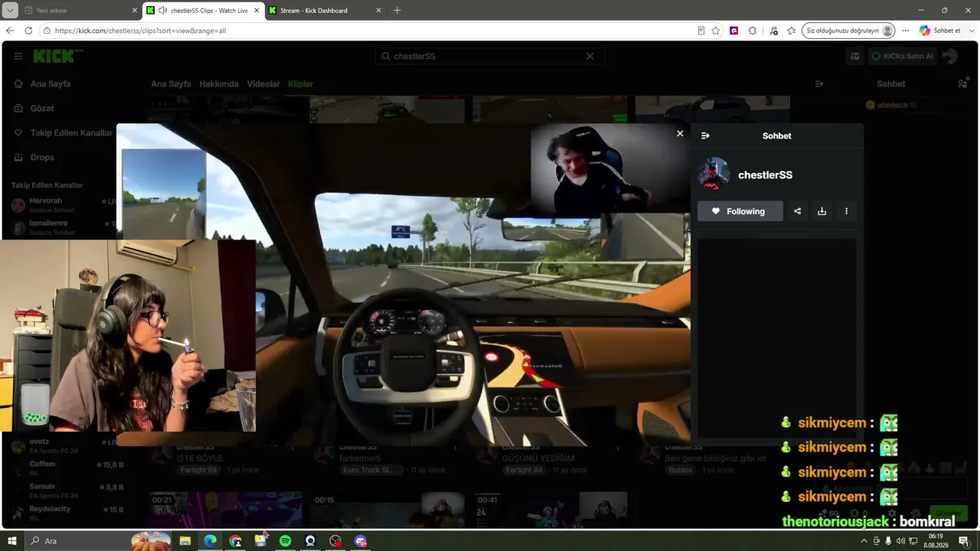Open Windows notification center
980x551 pixels.
coord(964,541)
